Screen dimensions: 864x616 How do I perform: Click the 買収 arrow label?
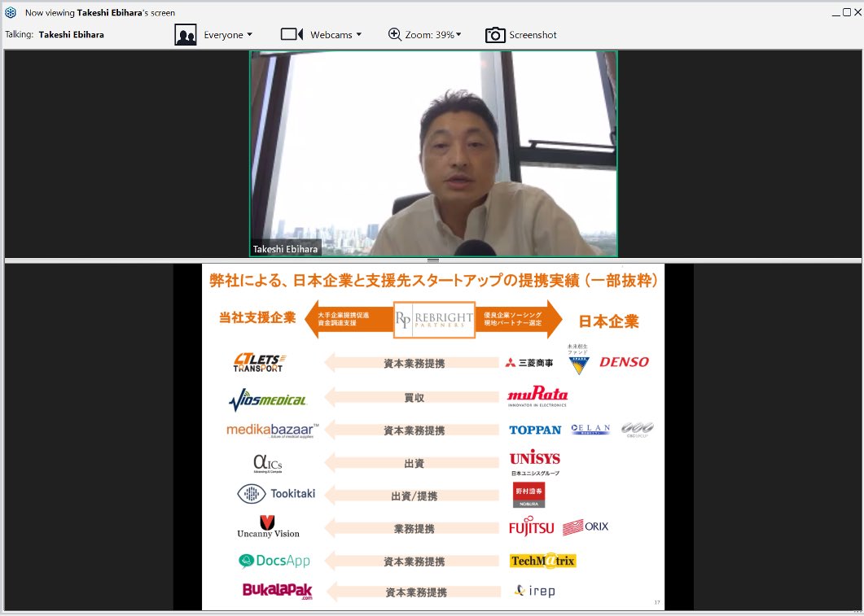point(414,397)
